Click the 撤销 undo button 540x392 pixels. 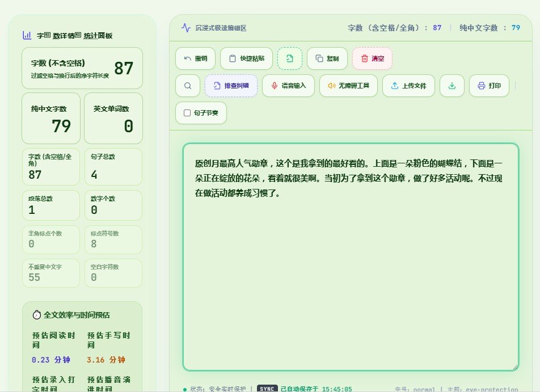coord(195,58)
